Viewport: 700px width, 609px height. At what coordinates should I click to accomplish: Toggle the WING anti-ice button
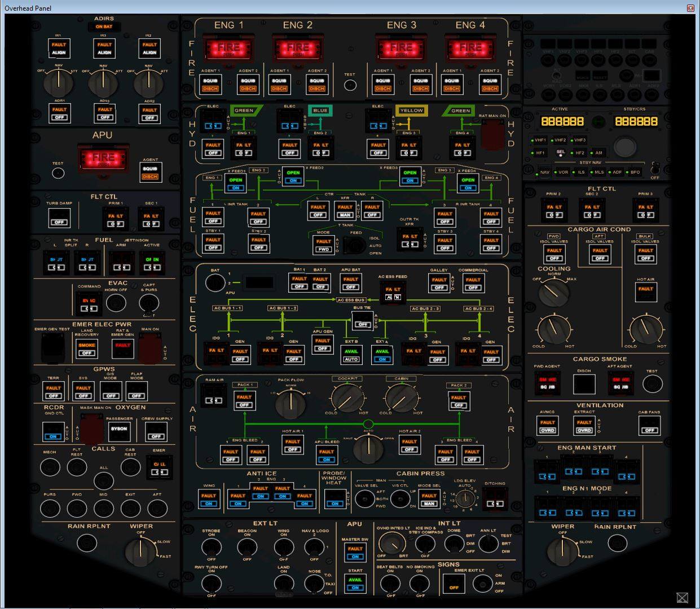pyautogui.click(x=209, y=499)
